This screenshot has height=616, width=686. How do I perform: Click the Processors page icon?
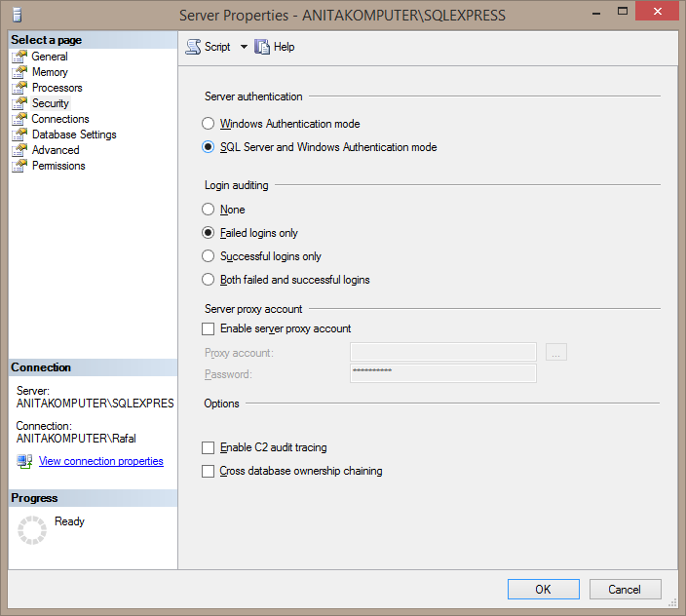pyautogui.click(x=19, y=88)
